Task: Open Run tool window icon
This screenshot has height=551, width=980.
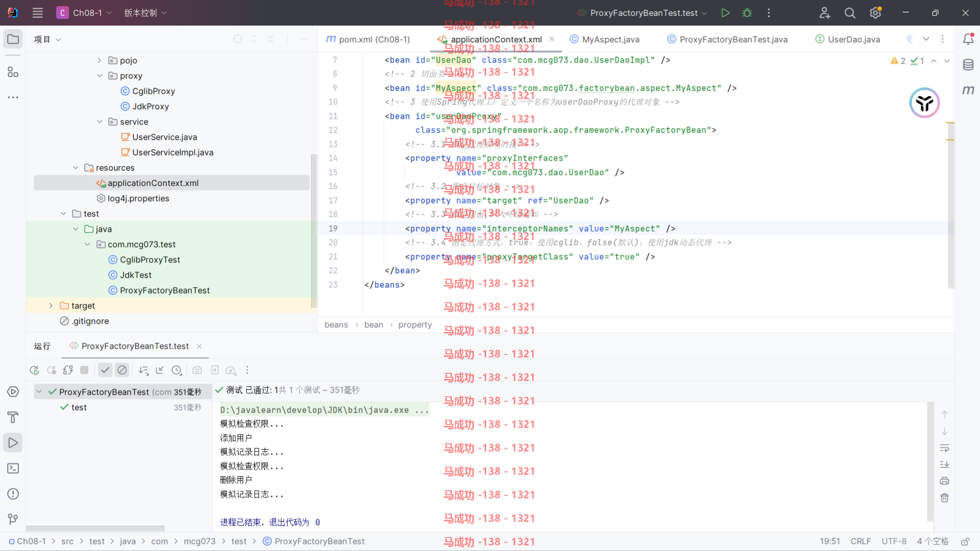Action: coord(13,443)
